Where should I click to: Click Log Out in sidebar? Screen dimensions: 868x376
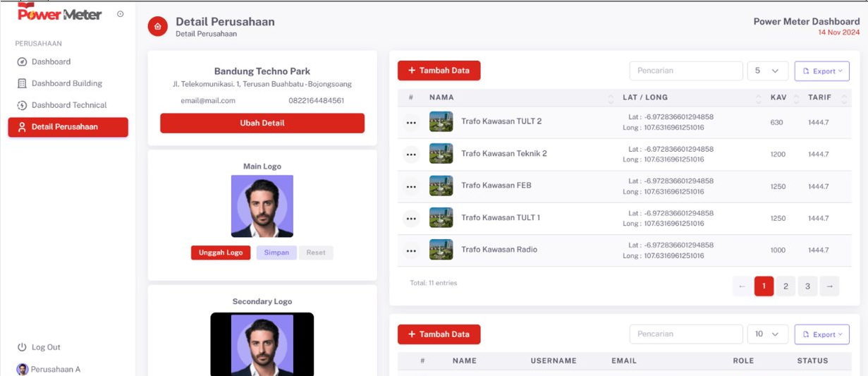pyautogui.click(x=39, y=347)
